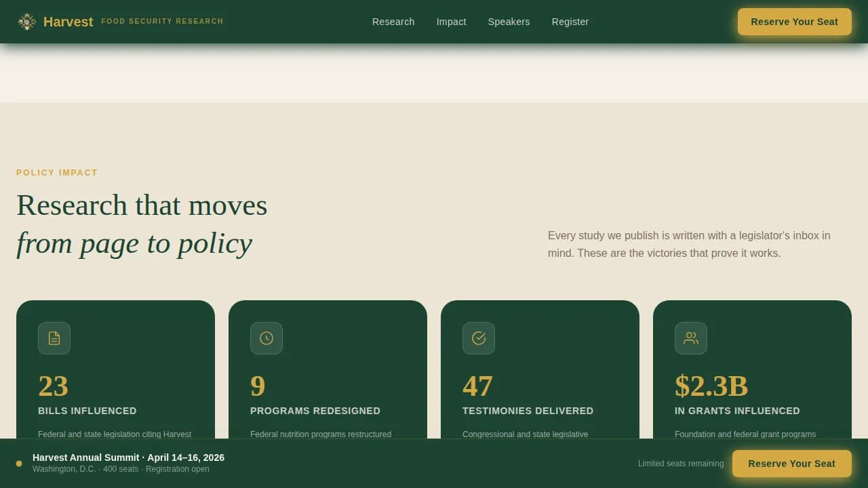Click the top Reserve Your Seat button
The height and width of the screenshot is (488, 868).
794,21
